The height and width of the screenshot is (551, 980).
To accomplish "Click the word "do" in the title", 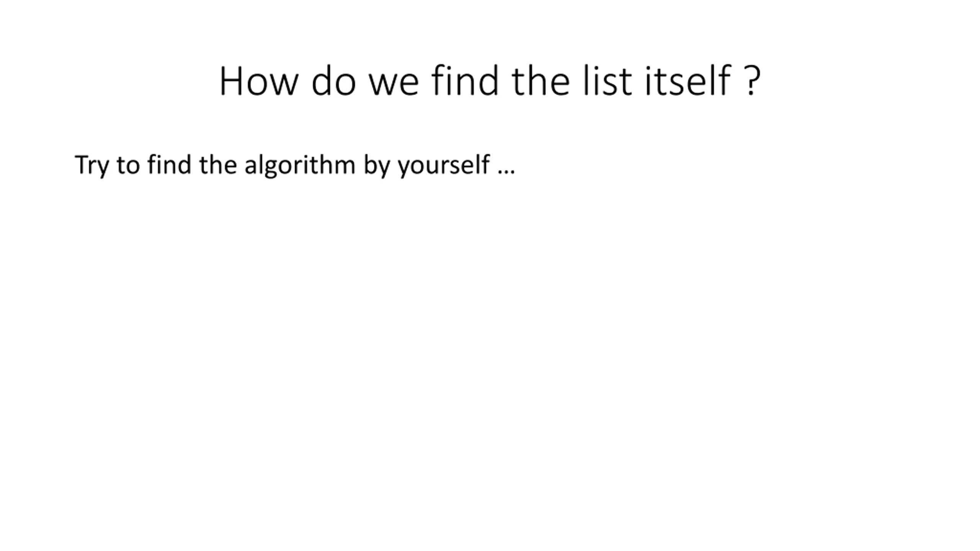I will click(334, 80).
